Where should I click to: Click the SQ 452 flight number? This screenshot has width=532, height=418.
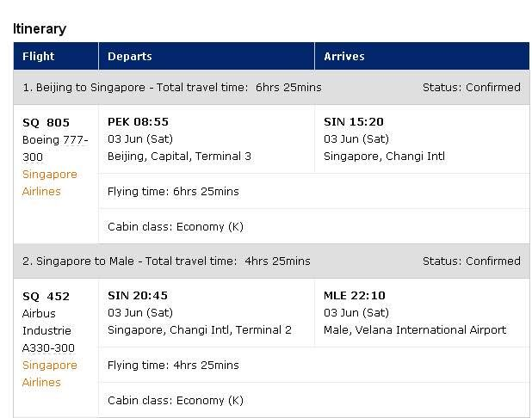click(46, 296)
